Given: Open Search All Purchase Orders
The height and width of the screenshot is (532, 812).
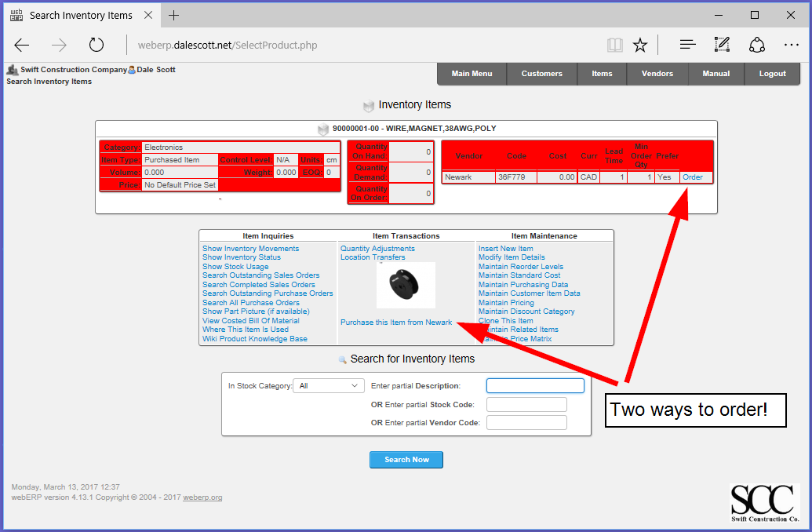Looking at the screenshot, I should click(250, 303).
